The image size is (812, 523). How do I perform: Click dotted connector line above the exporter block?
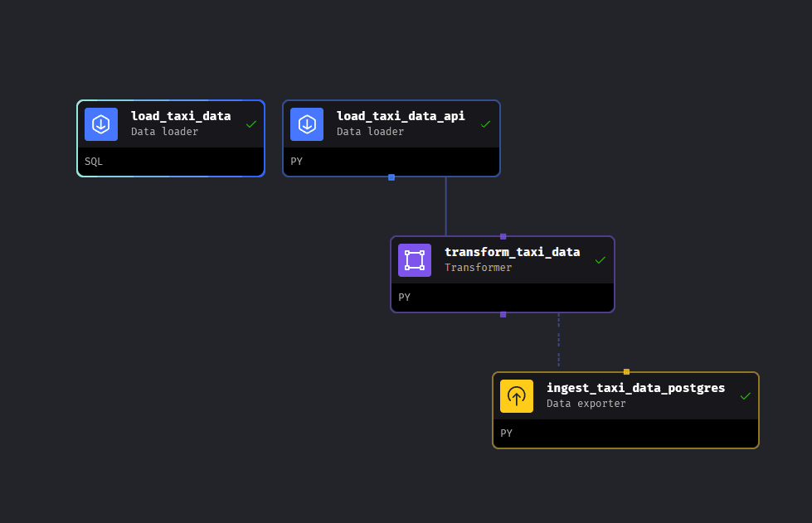point(558,341)
